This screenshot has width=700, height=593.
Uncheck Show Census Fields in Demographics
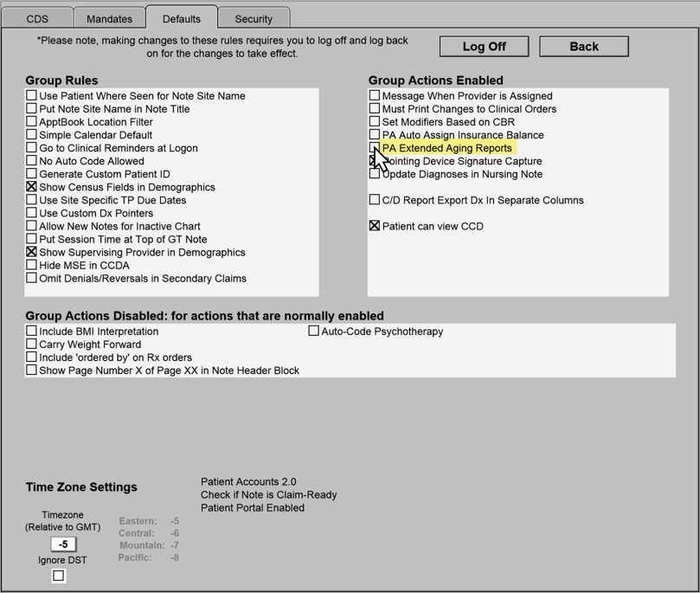(x=32, y=187)
